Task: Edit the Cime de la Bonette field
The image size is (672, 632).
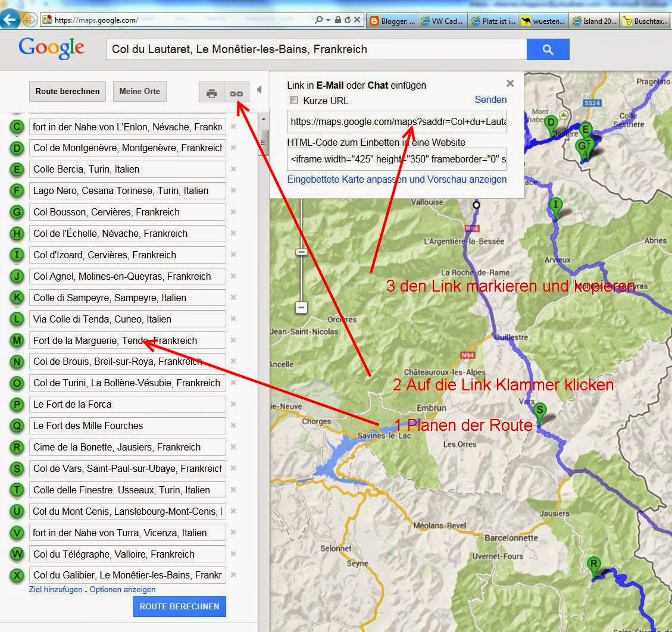Action: pyautogui.click(x=127, y=448)
